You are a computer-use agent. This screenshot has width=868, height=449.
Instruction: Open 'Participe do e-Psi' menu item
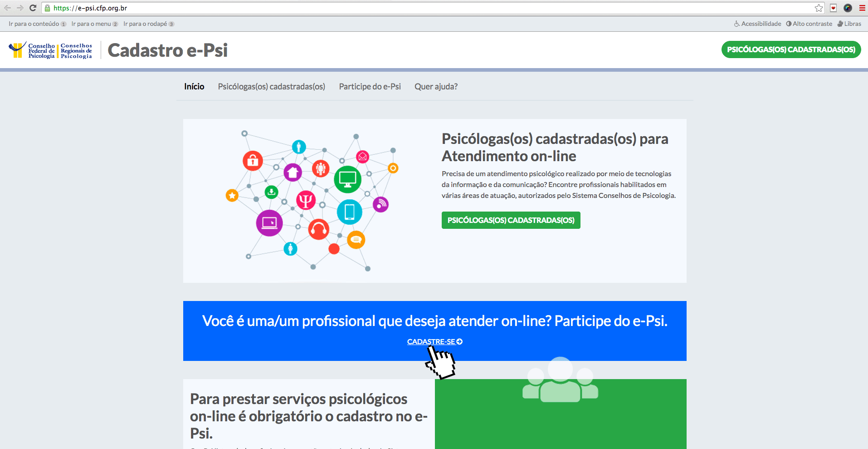(x=370, y=86)
